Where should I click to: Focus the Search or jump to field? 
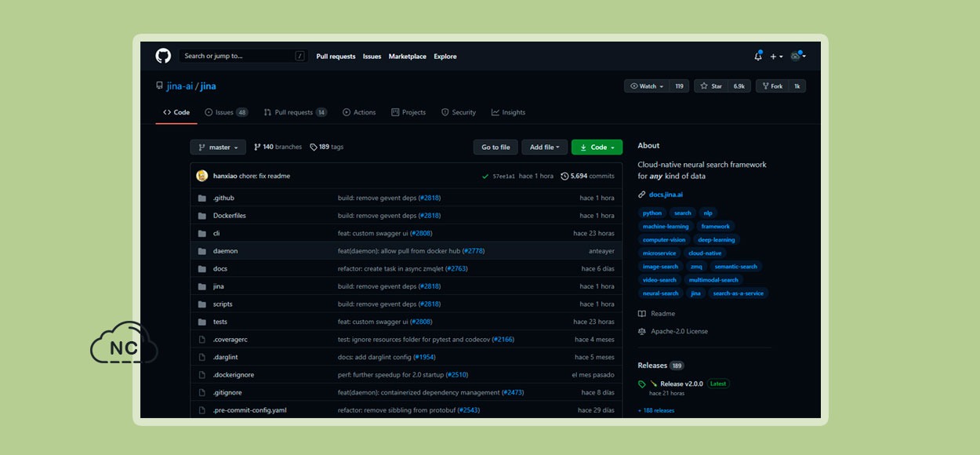point(243,56)
